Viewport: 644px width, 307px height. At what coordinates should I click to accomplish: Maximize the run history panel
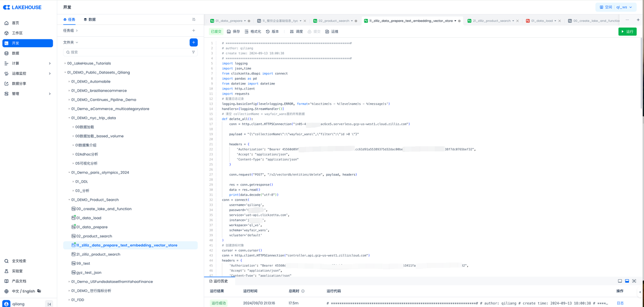point(634,281)
